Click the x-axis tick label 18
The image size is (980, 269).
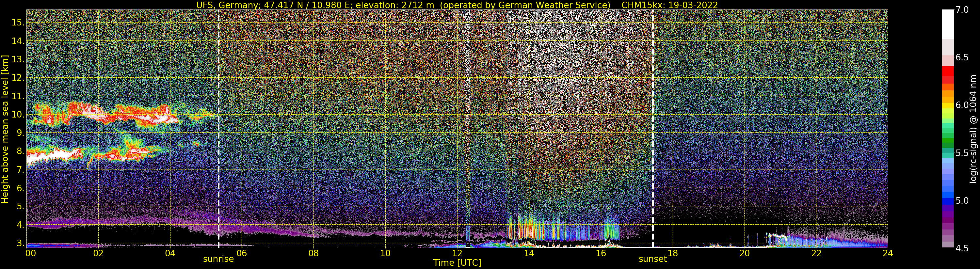673,253
